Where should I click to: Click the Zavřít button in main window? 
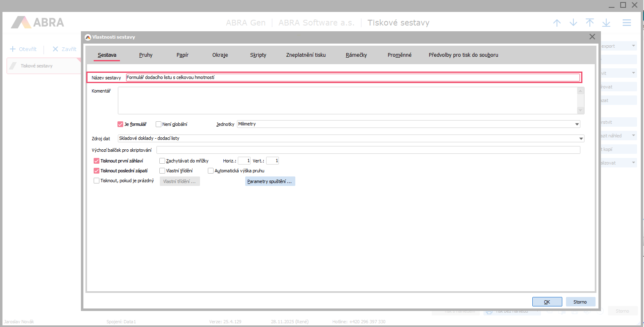(x=64, y=49)
